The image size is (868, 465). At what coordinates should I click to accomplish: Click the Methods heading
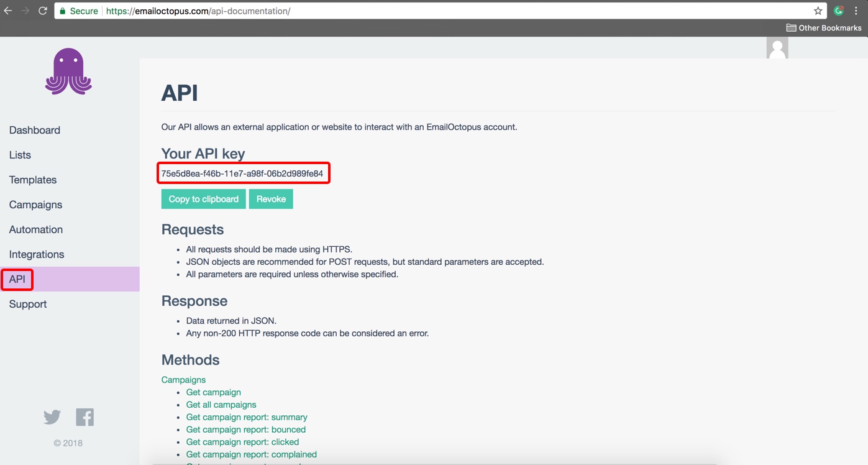pos(191,360)
